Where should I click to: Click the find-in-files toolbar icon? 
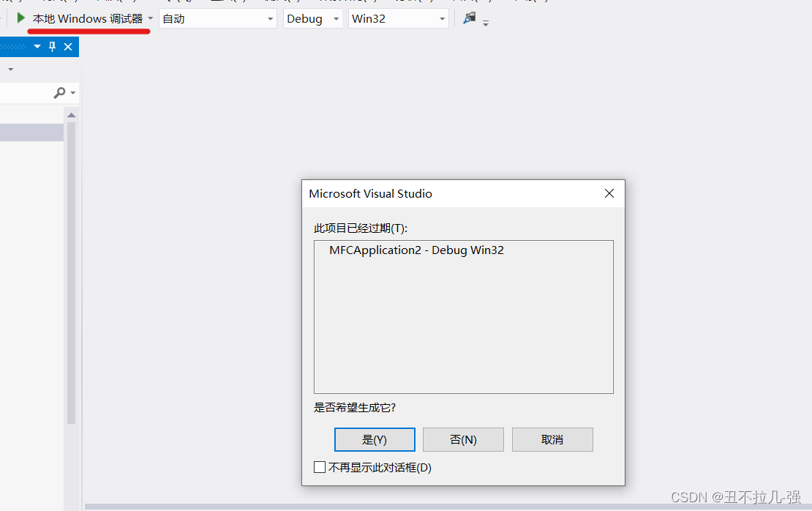pos(469,18)
